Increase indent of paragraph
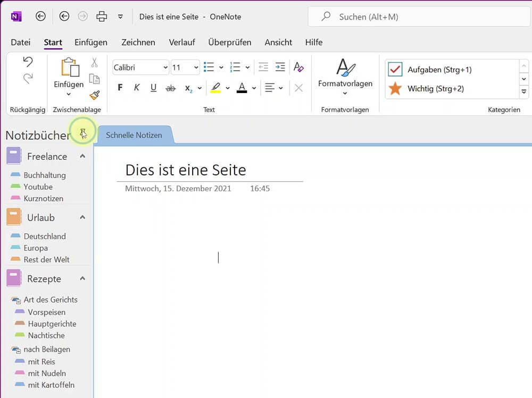This screenshot has width=532, height=398. pos(280,67)
